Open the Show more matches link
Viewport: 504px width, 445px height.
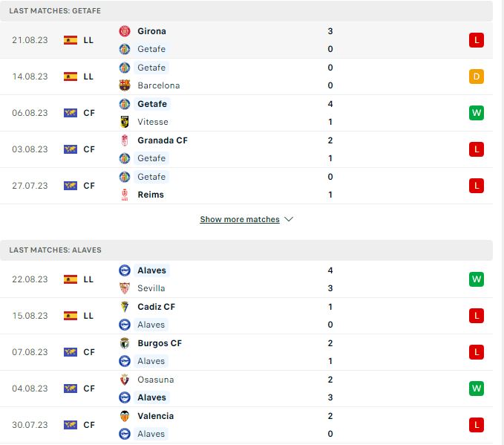(x=240, y=219)
